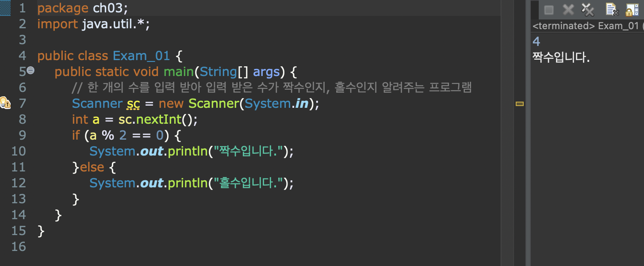The width and height of the screenshot is (644, 266).
Task: Click the console output 짝수입니다.
Action: pyautogui.click(x=561, y=57)
